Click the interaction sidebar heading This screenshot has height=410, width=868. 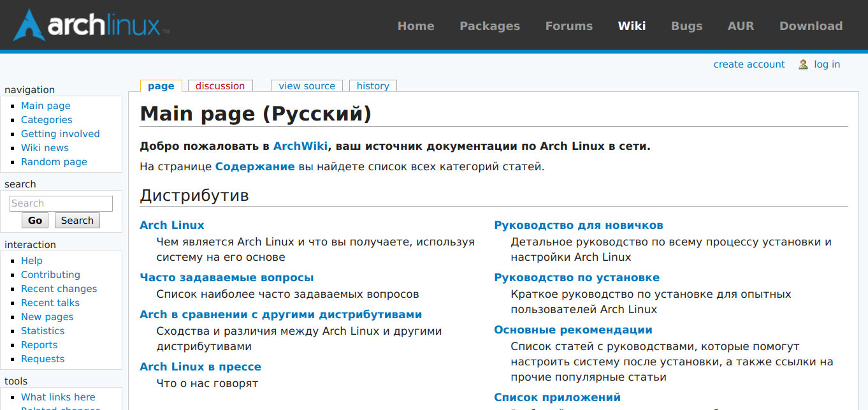[30, 245]
